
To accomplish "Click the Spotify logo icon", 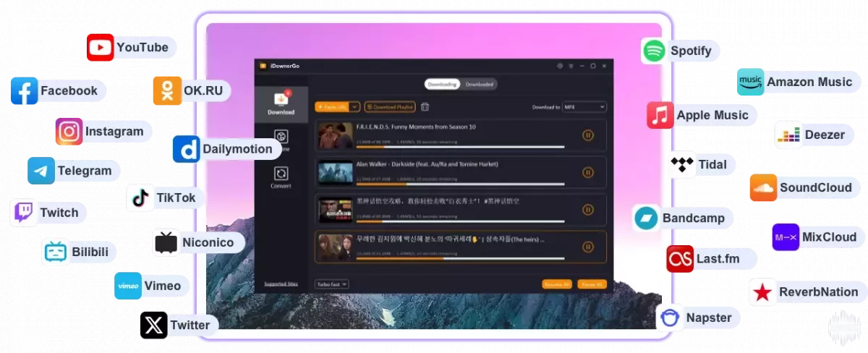I will (654, 51).
